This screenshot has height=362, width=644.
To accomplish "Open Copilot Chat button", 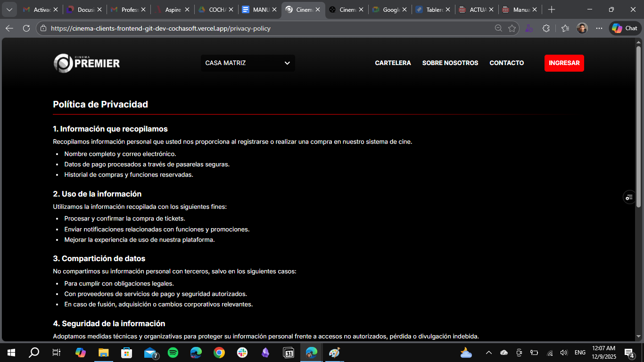I will click(x=625, y=28).
